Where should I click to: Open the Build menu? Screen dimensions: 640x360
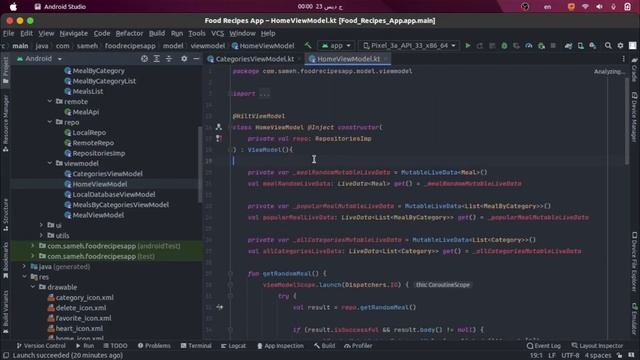click(x=157, y=33)
